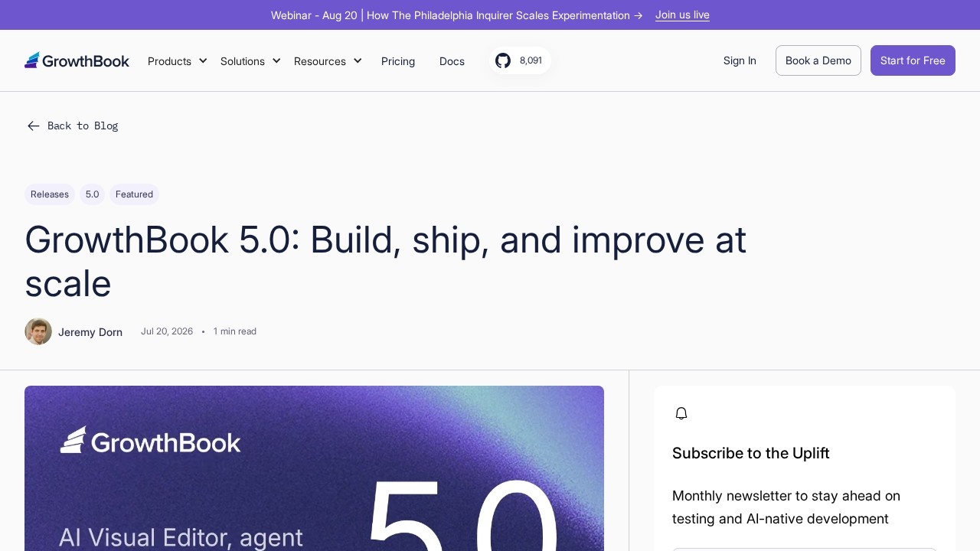This screenshot has width=980, height=551.
Task: Click the bell icon in subscribe card
Action: 681,413
